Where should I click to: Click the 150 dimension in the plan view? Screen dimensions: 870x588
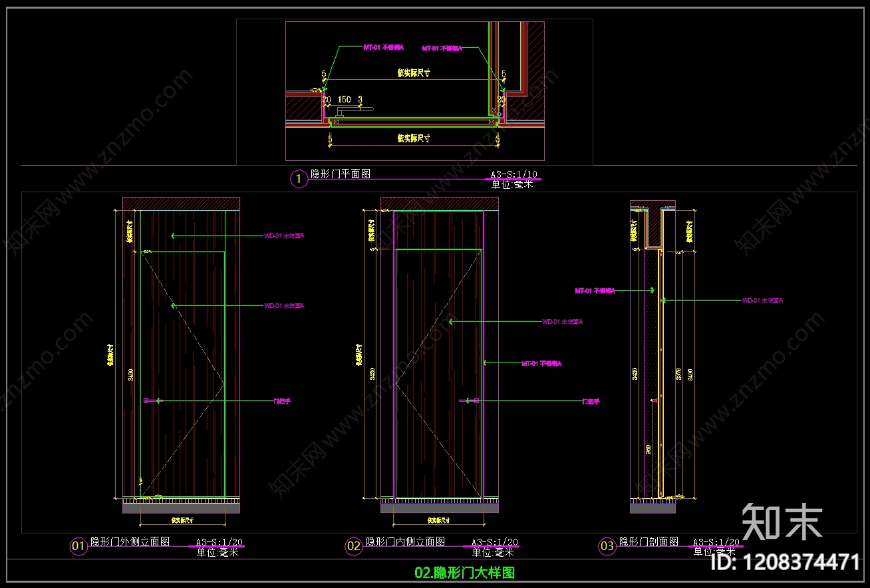coord(344,99)
